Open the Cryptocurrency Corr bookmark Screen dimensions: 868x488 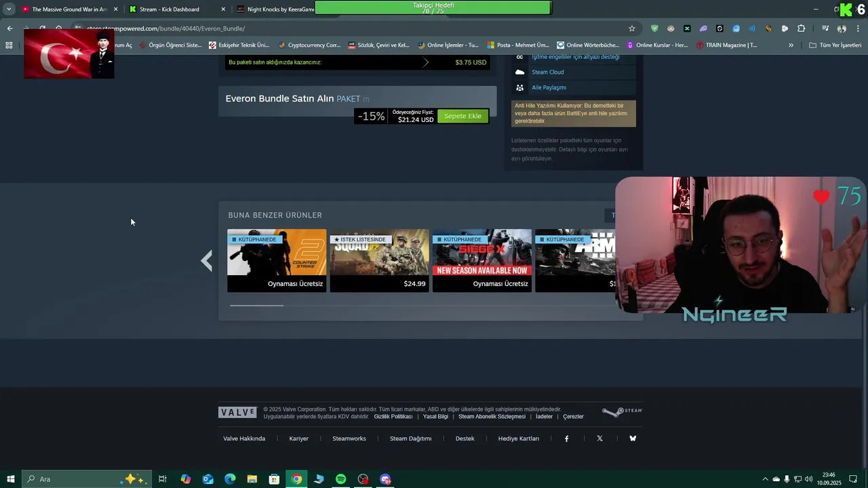[x=309, y=45]
